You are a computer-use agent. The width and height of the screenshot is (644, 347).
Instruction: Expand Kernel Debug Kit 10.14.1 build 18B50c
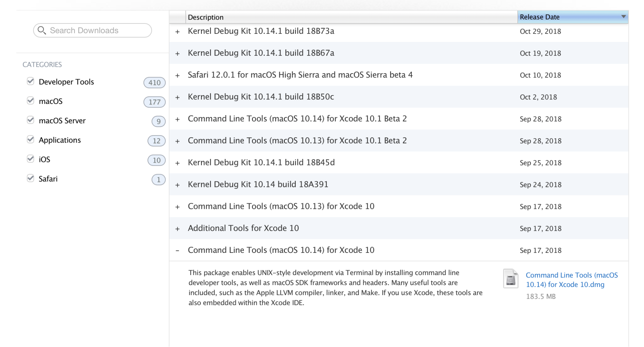click(178, 97)
